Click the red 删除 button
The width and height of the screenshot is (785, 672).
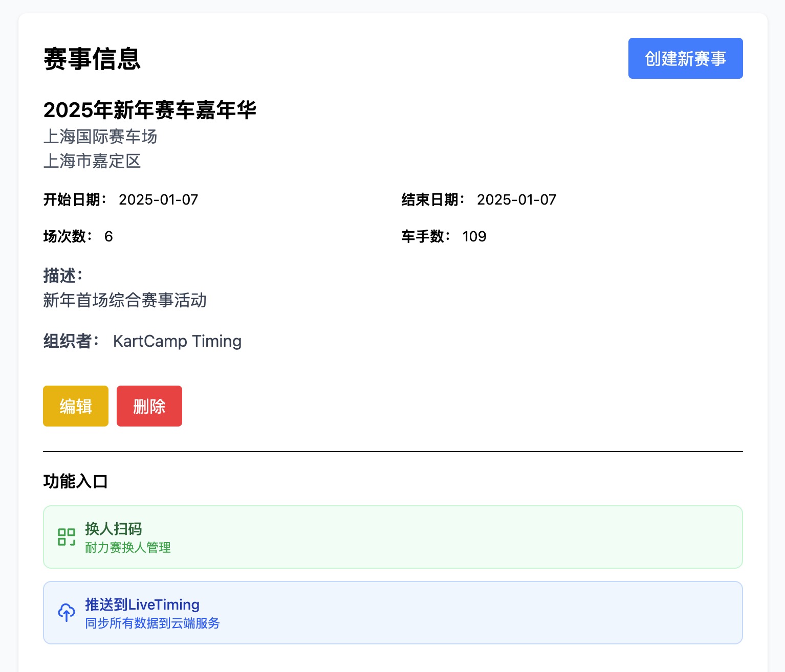[x=149, y=406]
